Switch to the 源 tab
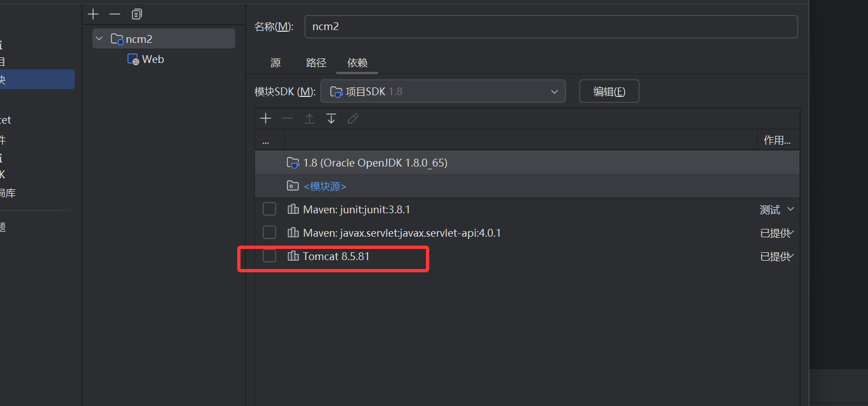 click(x=275, y=63)
